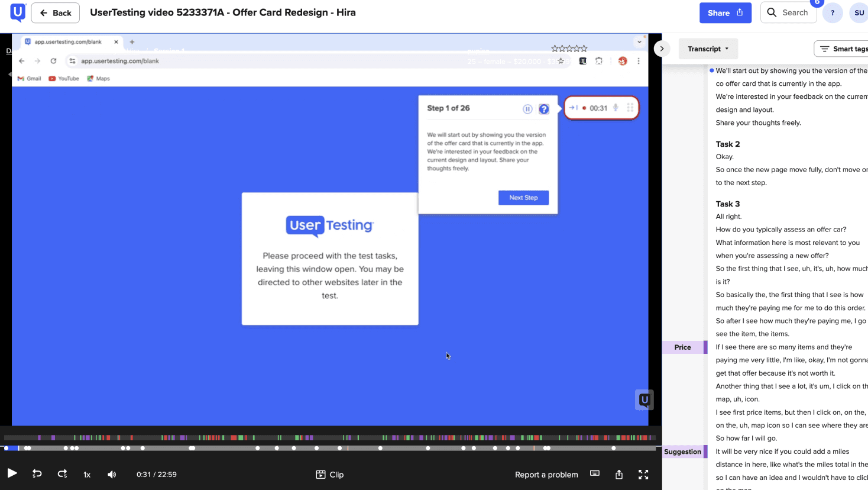Click transcript line 'Share your thoughts freely.'
Screen dimensions: 868x490
(758, 123)
